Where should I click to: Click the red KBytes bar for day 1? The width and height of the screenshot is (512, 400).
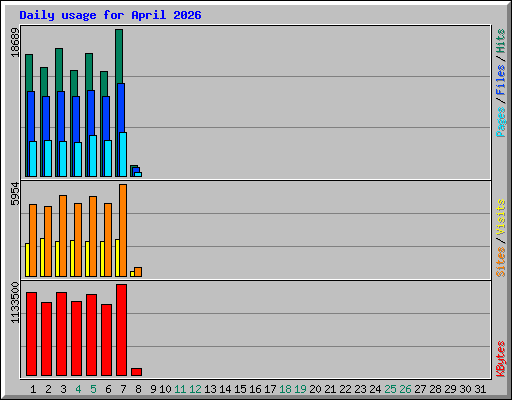click(x=31, y=334)
